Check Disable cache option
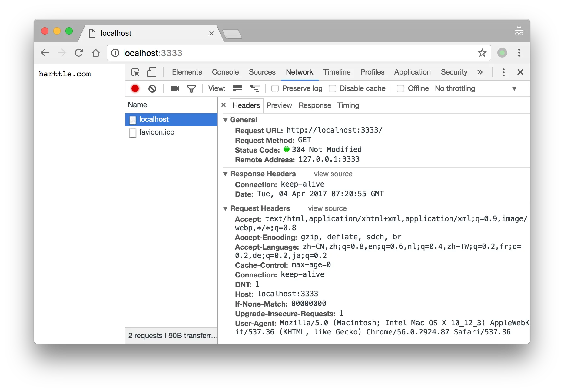 pos(333,88)
